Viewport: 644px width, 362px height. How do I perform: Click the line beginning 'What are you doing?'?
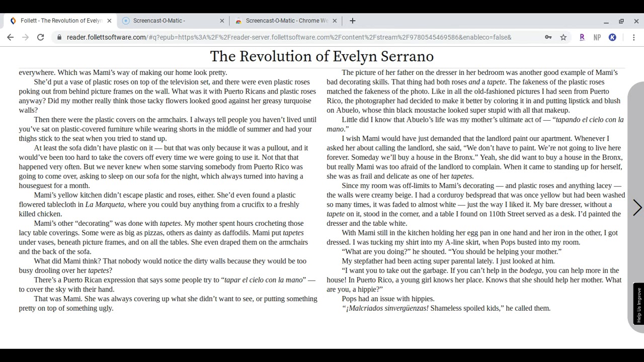[x=451, y=251]
